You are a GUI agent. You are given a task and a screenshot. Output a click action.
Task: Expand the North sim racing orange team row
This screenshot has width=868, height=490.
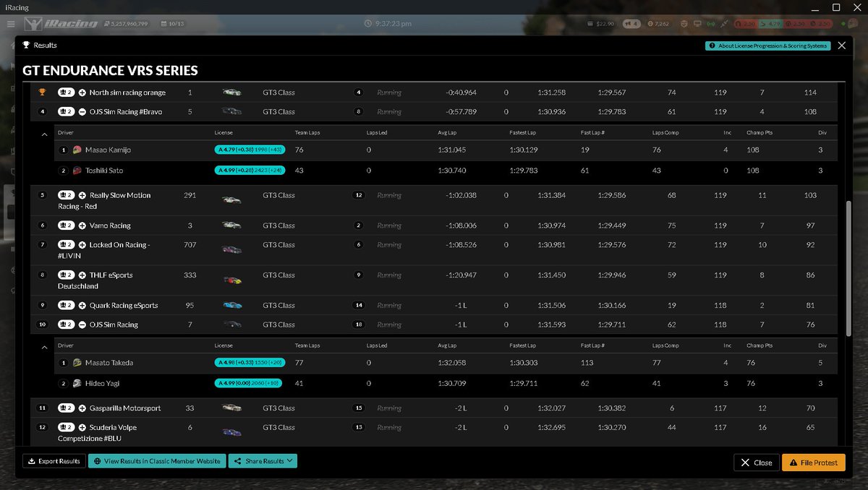(x=82, y=93)
